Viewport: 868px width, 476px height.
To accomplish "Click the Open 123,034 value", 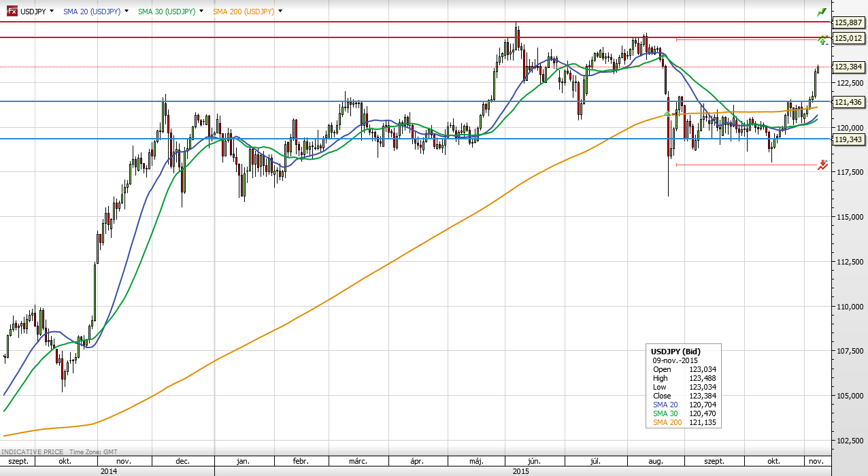I will click(703, 369).
